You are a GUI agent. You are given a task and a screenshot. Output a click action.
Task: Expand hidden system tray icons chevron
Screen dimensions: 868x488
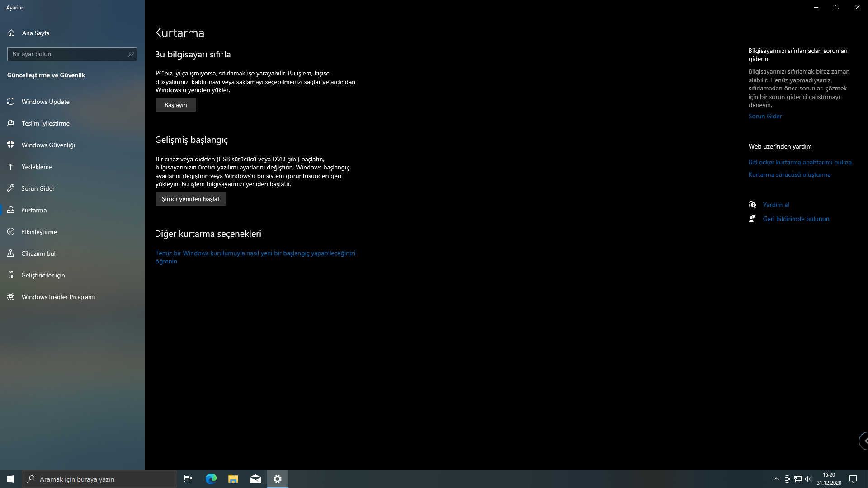coord(776,479)
